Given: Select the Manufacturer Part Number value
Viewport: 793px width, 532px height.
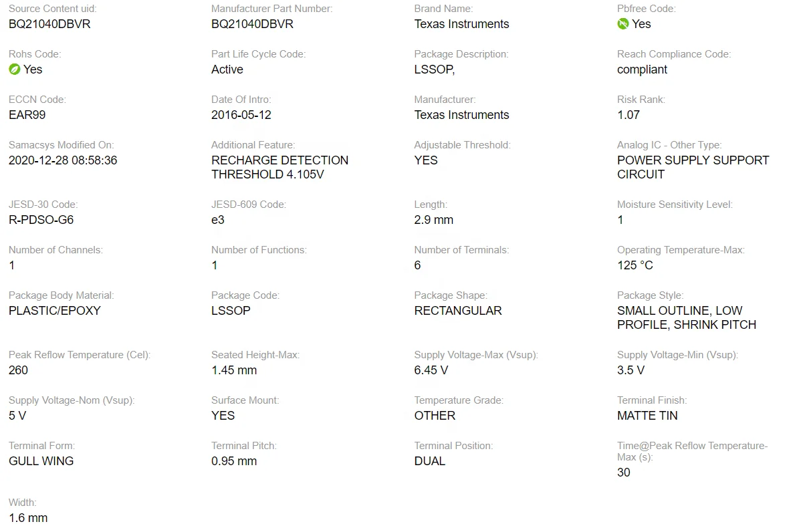Looking at the screenshot, I should [252, 24].
